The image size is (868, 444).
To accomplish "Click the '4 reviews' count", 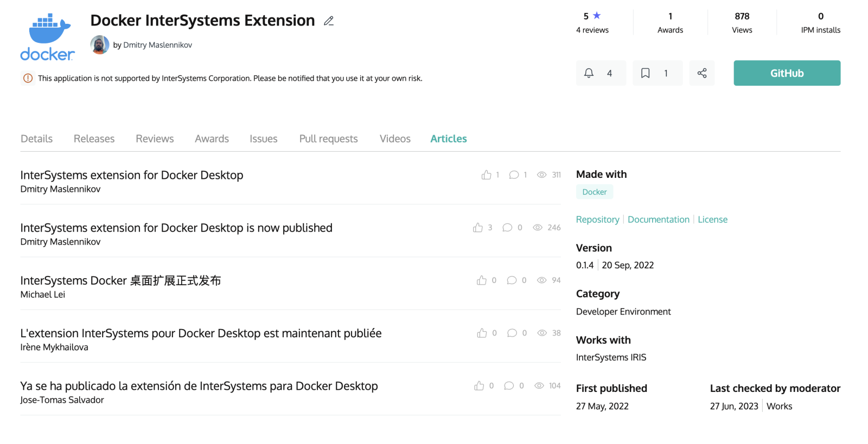I will pos(592,30).
